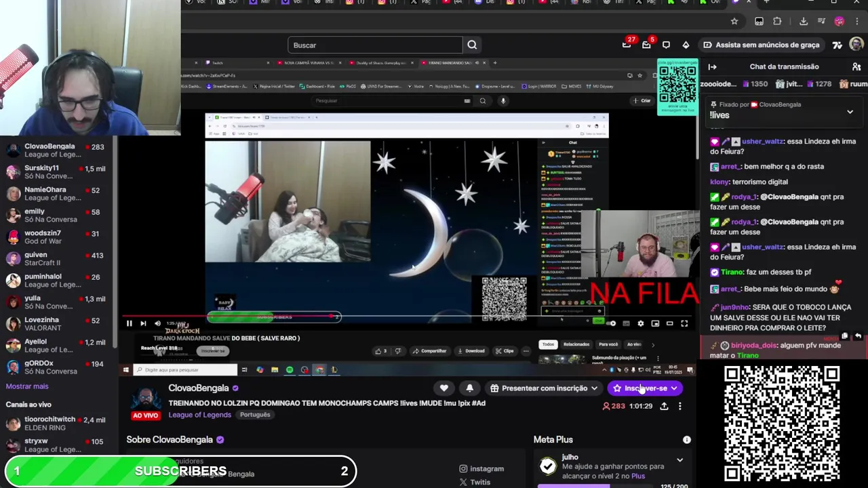Click into the Buscar search field
This screenshot has height=488, width=868.
(x=375, y=45)
